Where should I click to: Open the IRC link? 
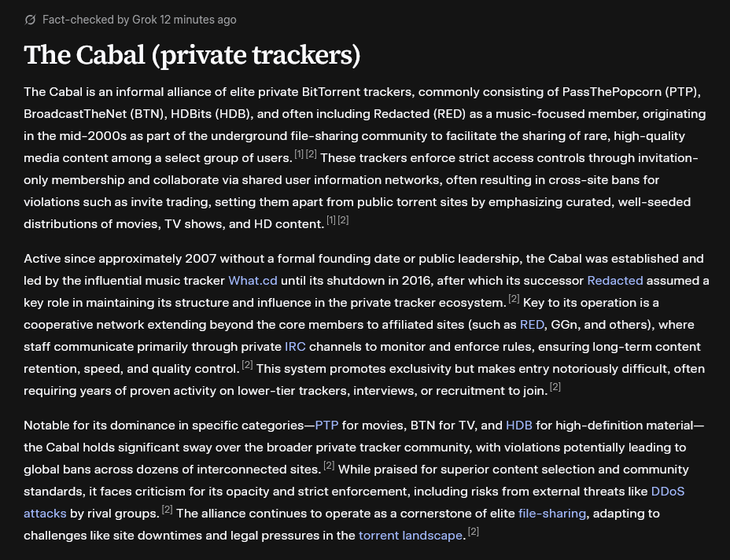click(295, 347)
